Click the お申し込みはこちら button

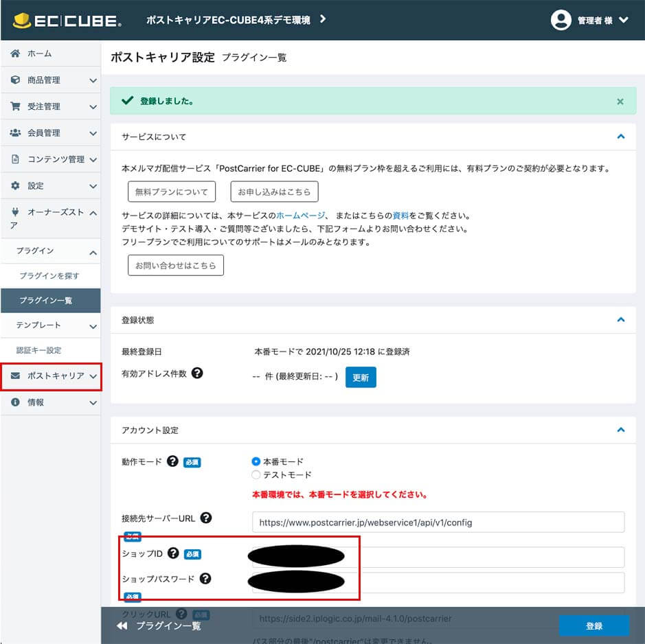pyautogui.click(x=274, y=192)
